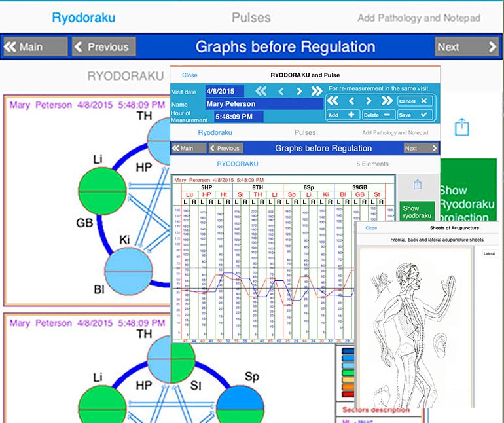Click Delete measurement button
504x423 pixels.
click(378, 115)
